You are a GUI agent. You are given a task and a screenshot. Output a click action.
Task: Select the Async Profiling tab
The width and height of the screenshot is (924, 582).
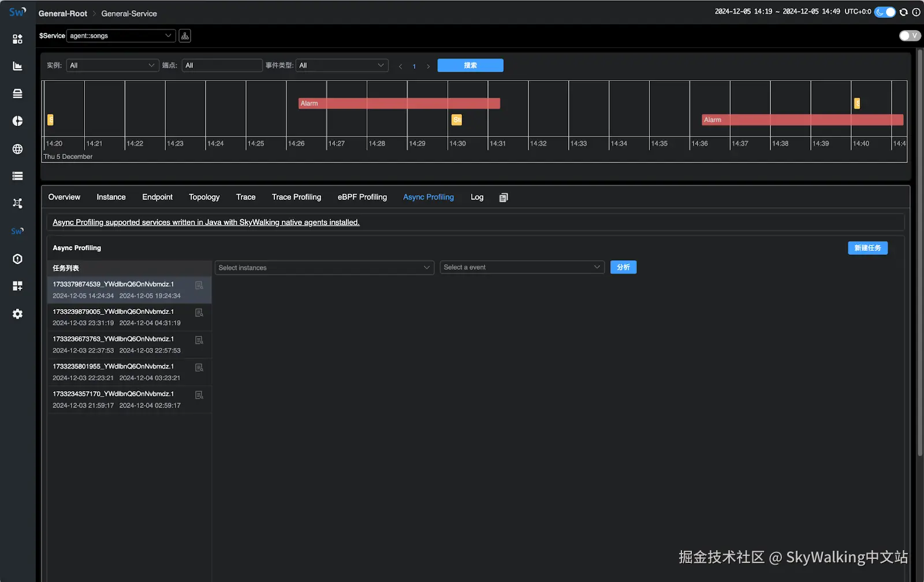(x=429, y=197)
